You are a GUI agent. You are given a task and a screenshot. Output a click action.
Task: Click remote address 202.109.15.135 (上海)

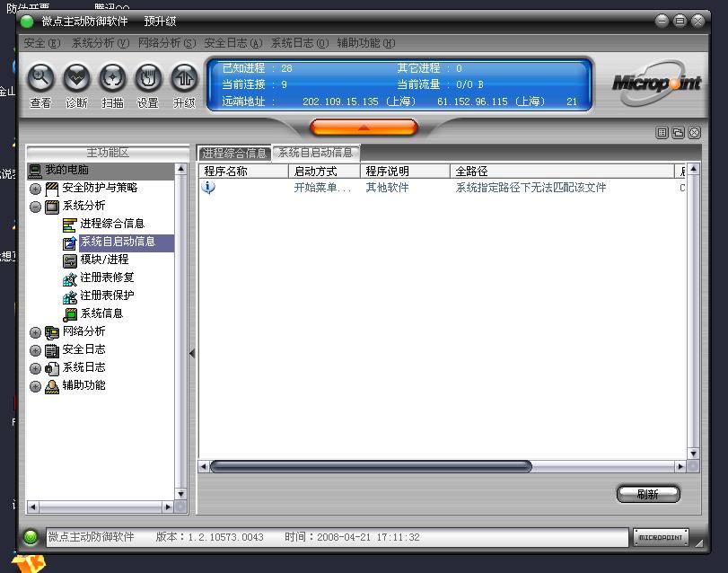coord(359,101)
